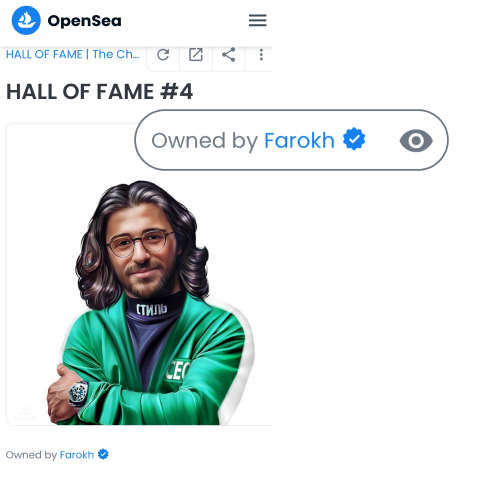Open the three-dot more options menu

coord(261,55)
